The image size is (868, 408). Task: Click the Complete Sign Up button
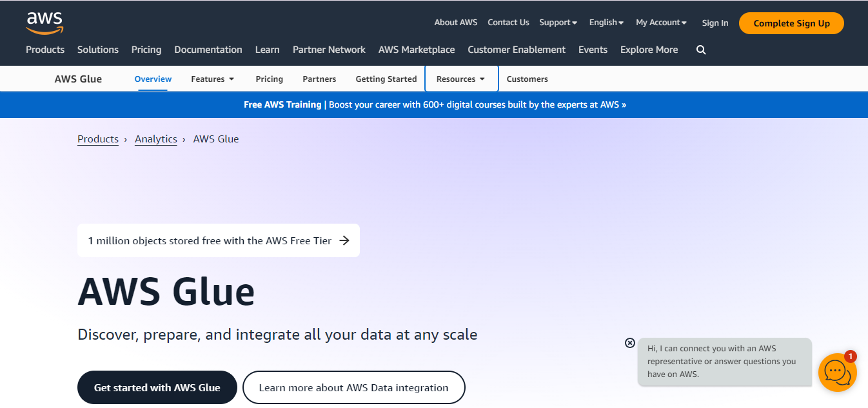[791, 23]
